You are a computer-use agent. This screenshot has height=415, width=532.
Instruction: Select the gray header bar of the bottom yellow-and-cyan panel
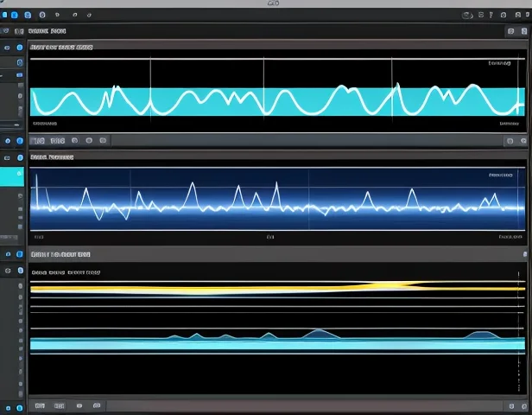(277, 254)
